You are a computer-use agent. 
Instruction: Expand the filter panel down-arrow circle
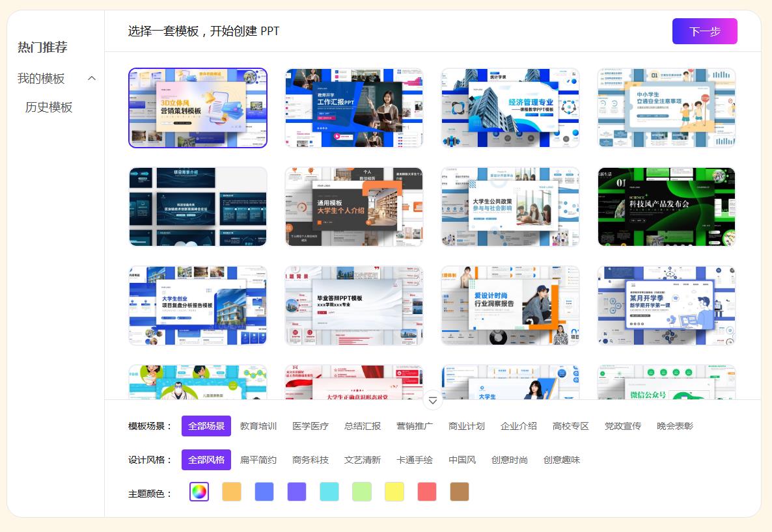(432, 401)
